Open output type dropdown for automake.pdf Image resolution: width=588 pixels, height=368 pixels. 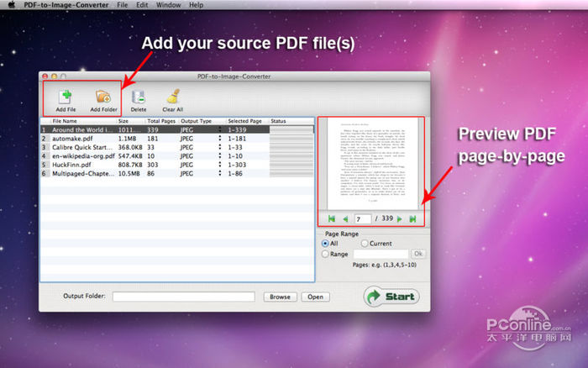220,139
